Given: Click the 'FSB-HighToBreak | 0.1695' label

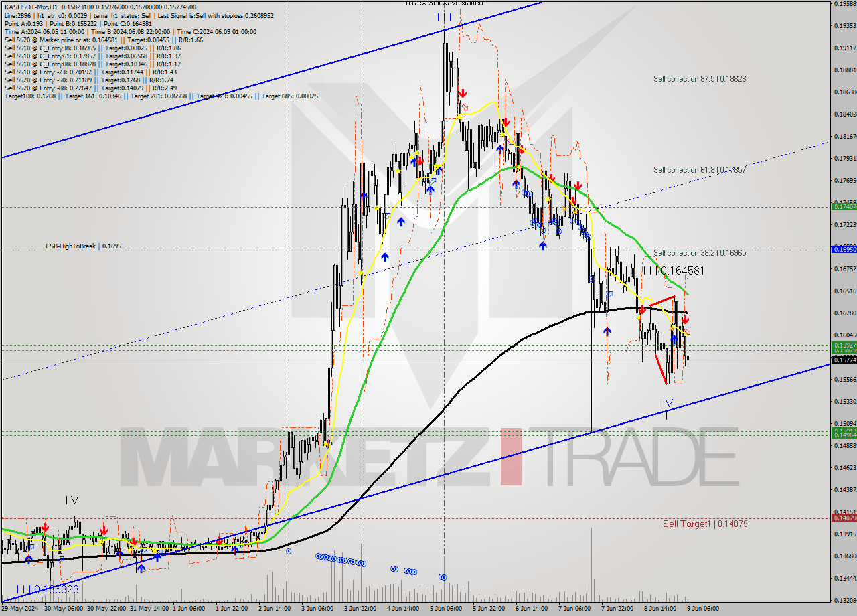Looking at the screenshot, I should [x=84, y=246].
